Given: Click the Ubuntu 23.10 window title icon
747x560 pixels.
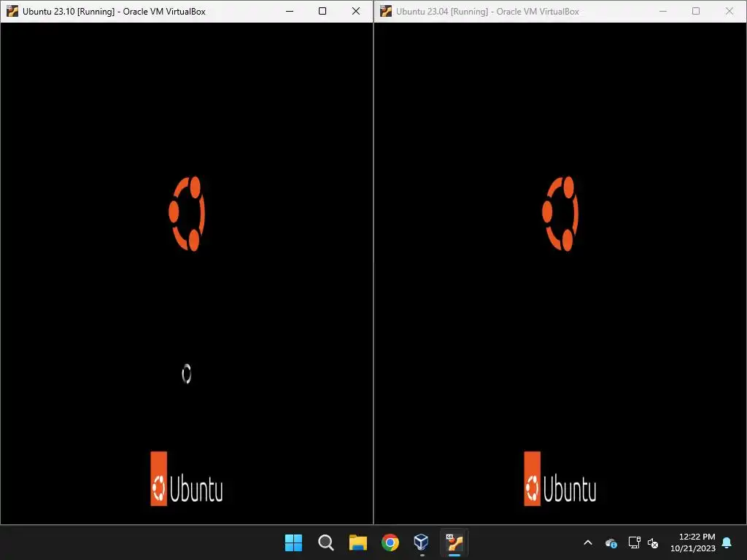Looking at the screenshot, I should coord(12,11).
